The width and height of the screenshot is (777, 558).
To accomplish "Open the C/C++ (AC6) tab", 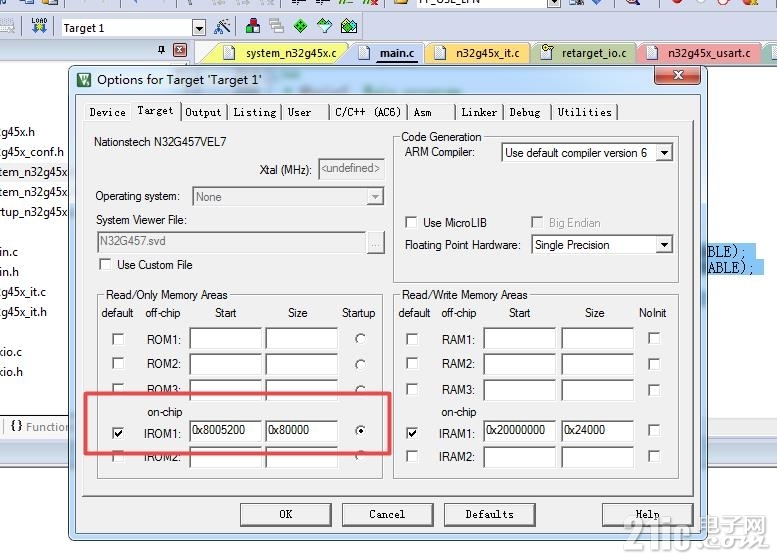I will 368,112.
